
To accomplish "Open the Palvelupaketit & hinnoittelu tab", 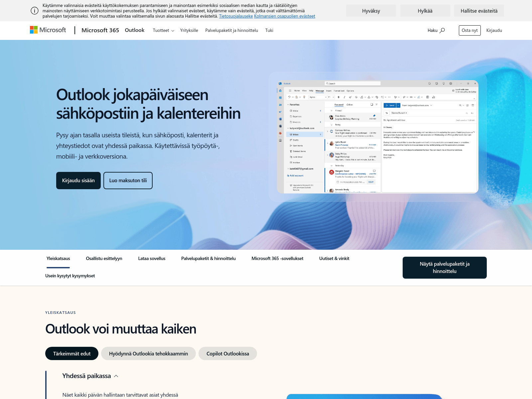I will click(x=208, y=259).
